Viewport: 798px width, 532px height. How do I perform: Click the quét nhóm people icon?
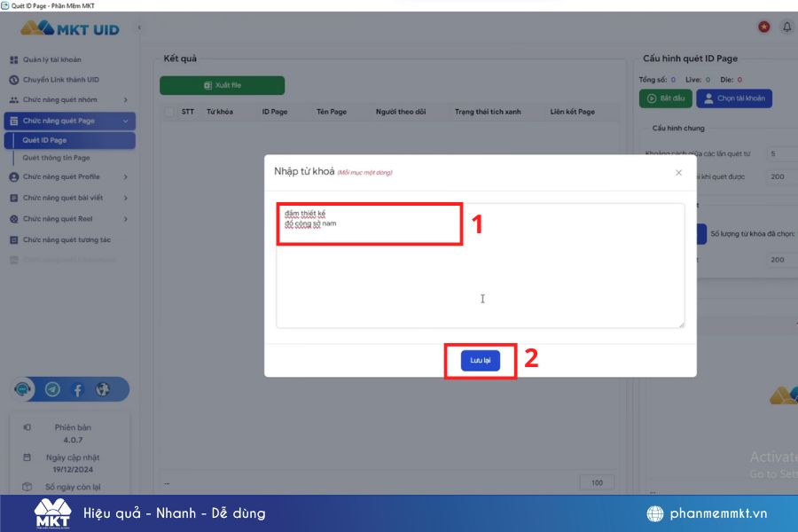click(13, 100)
